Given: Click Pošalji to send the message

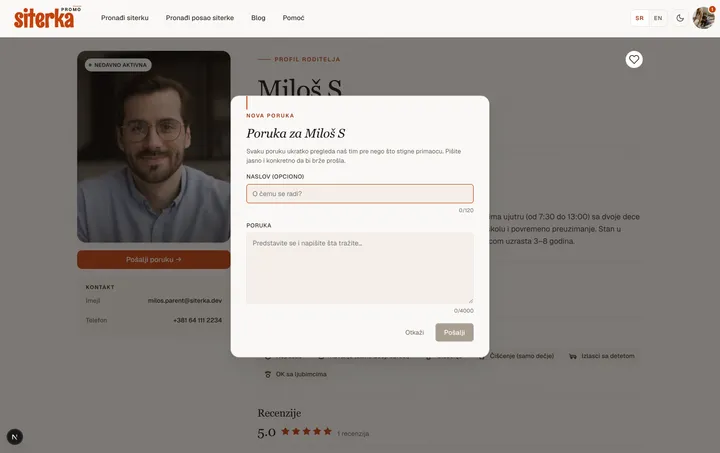Looking at the screenshot, I should click(454, 332).
